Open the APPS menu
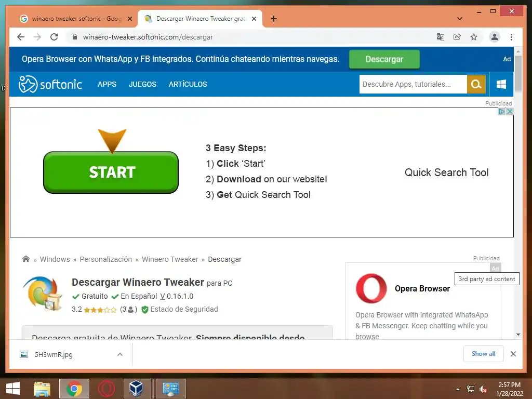The height and width of the screenshot is (399, 532). (x=107, y=84)
